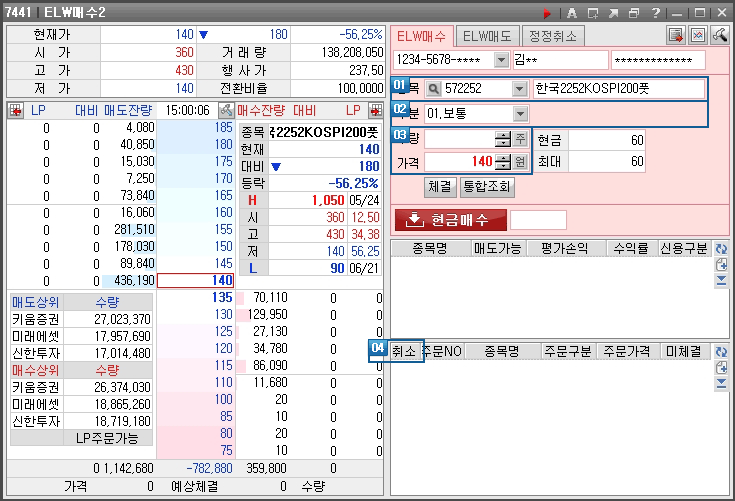Open the 01.보통 order type dropdown

[x=520, y=113]
